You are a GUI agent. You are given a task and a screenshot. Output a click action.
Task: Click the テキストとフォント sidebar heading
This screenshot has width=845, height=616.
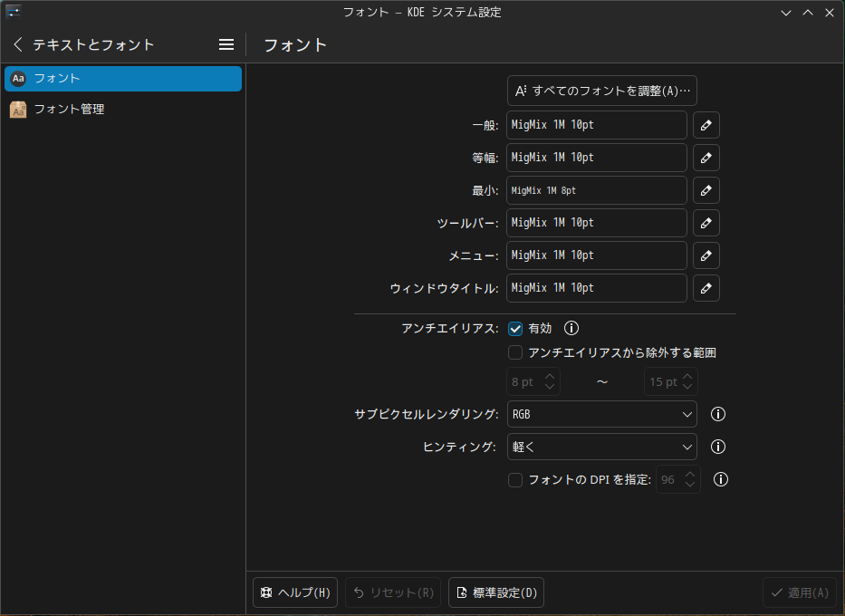coord(94,44)
